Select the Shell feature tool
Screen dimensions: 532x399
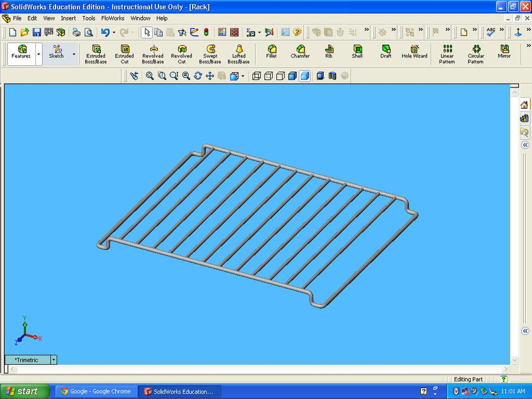pos(357,51)
